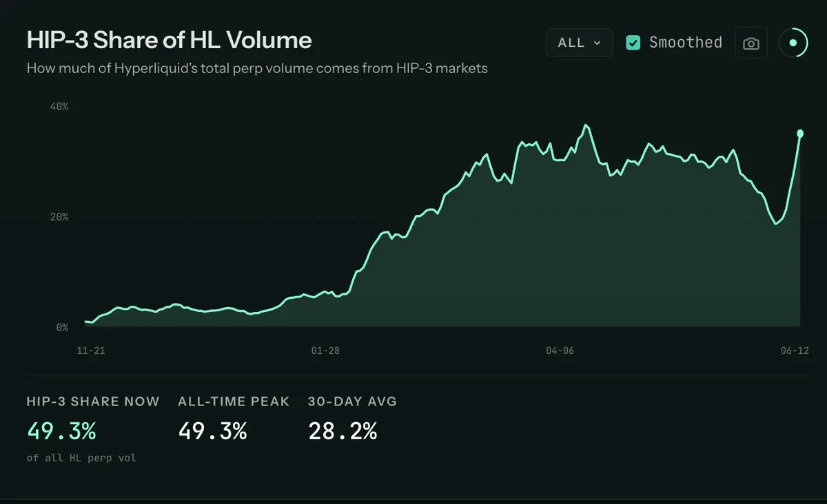This screenshot has height=504, width=827.
Task: Click the "Smoothed" label text
Action: coord(686,43)
